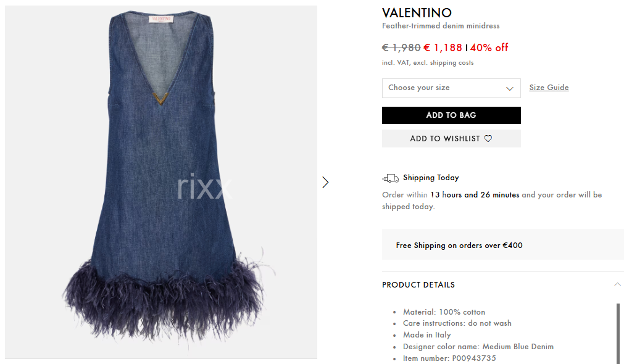Click the size dropdown chevron arrow
Screen dimensions: 624x364
pyautogui.click(x=509, y=88)
